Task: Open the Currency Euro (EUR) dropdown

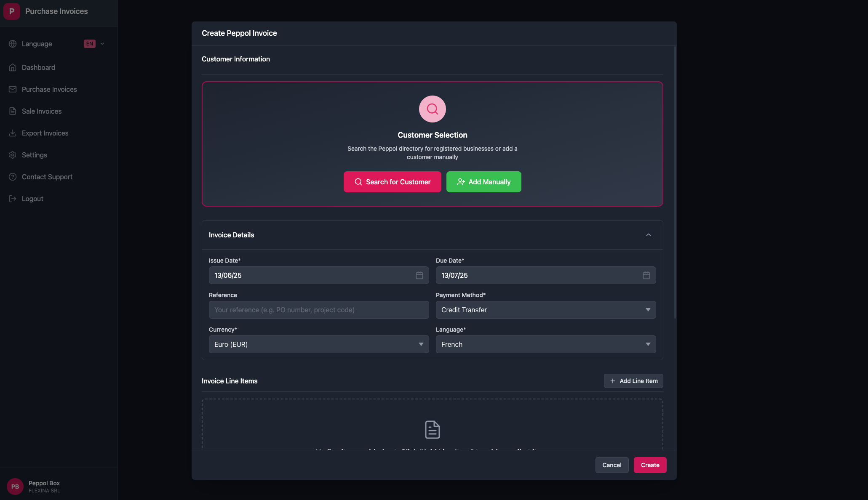Action: point(319,344)
